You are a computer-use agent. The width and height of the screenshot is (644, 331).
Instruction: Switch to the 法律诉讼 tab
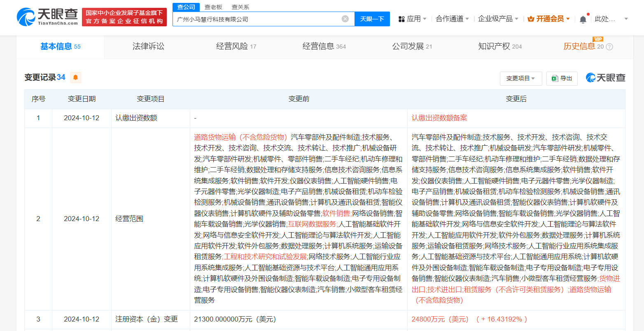(x=148, y=47)
